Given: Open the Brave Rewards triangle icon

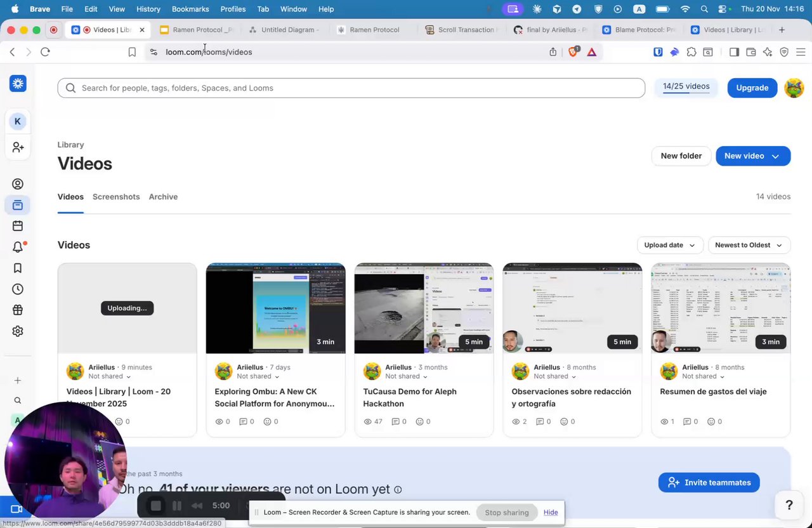Looking at the screenshot, I should tap(592, 52).
